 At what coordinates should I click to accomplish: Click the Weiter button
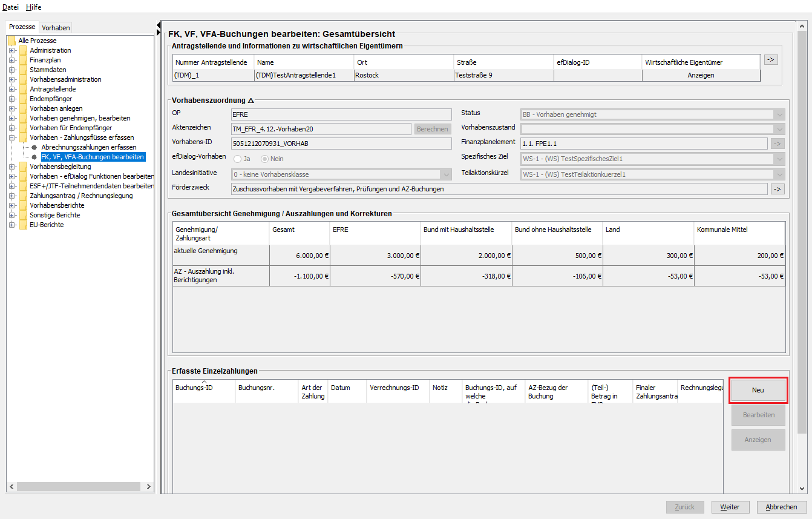point(730,507)
